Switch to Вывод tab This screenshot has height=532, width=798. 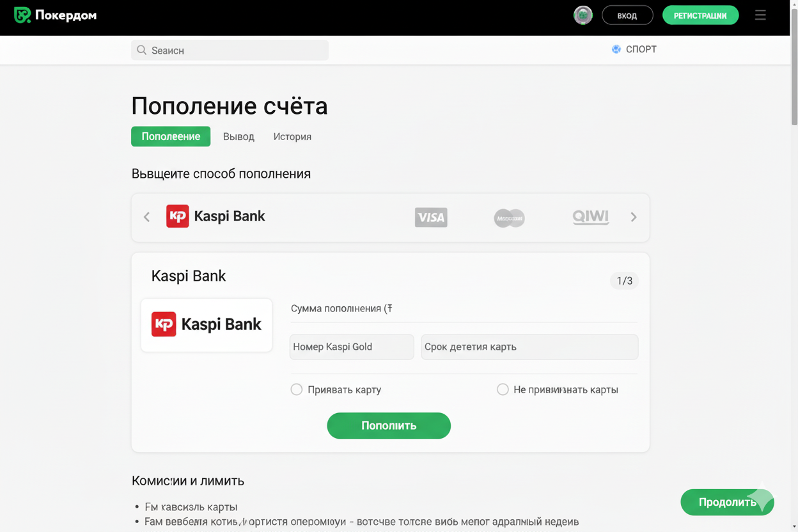239,136
